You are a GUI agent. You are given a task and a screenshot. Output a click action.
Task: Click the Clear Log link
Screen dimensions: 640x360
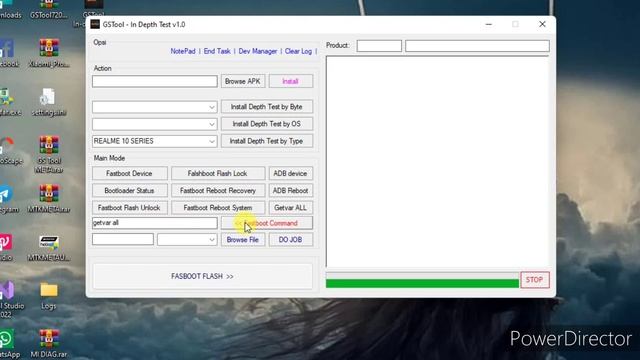tap(298, 51)
